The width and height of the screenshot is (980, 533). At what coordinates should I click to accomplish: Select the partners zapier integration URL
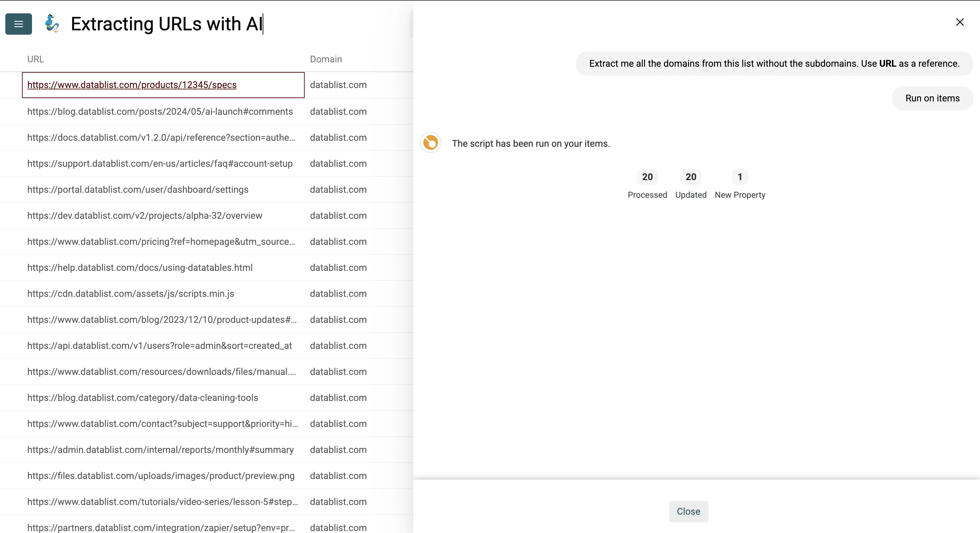coord(162,528)
